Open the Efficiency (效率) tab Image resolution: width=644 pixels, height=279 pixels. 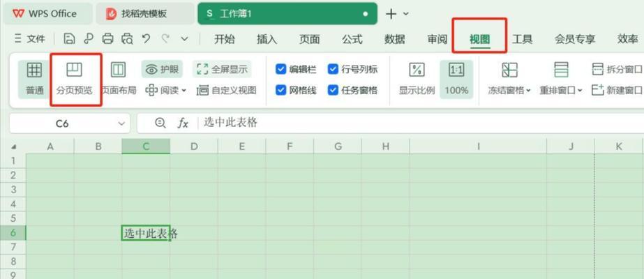[x=628, y=39]
